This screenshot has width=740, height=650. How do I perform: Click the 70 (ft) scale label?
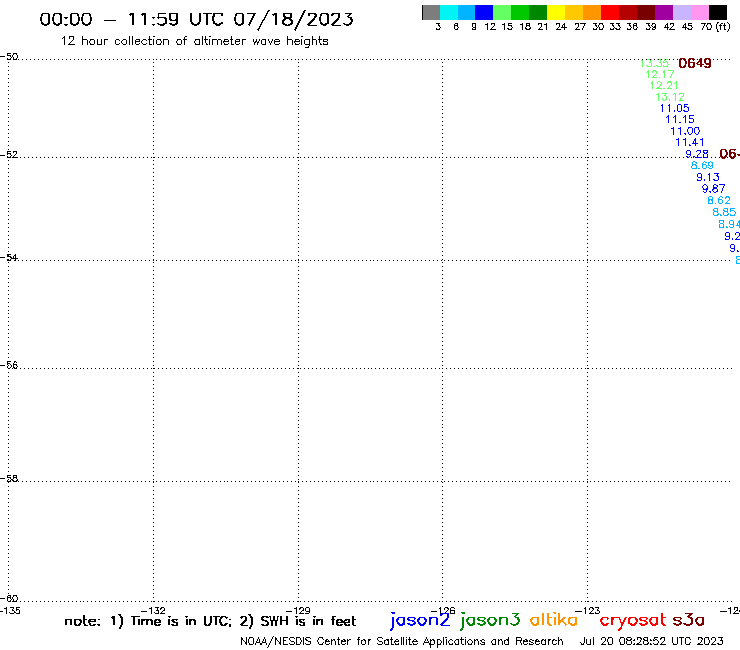(x=715, y=27)
